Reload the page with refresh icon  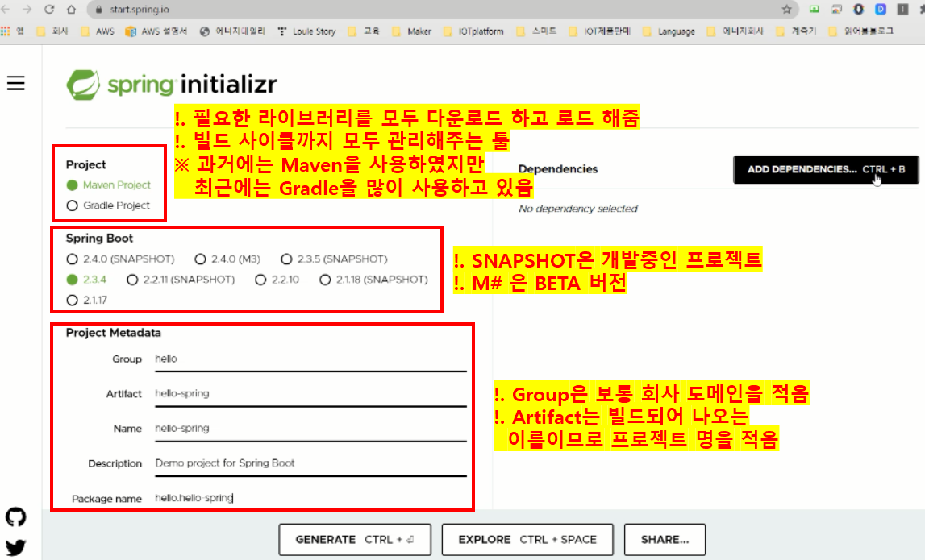coord(49,10)
